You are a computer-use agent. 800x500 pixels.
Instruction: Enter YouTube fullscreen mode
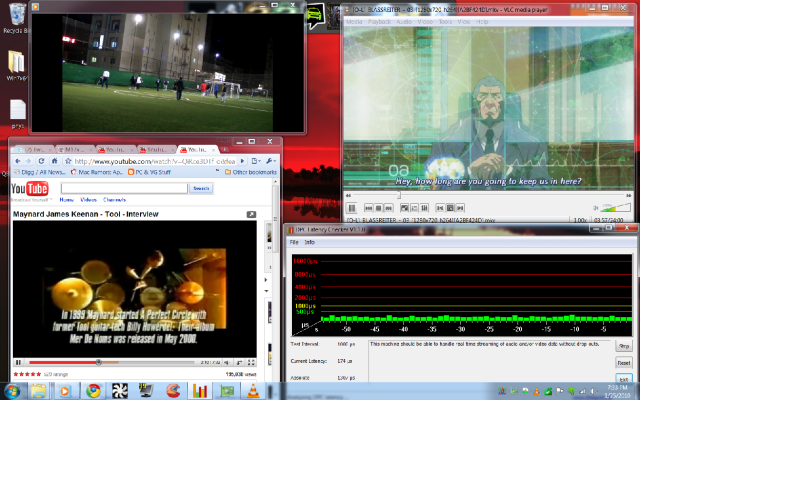coord(251,362)
